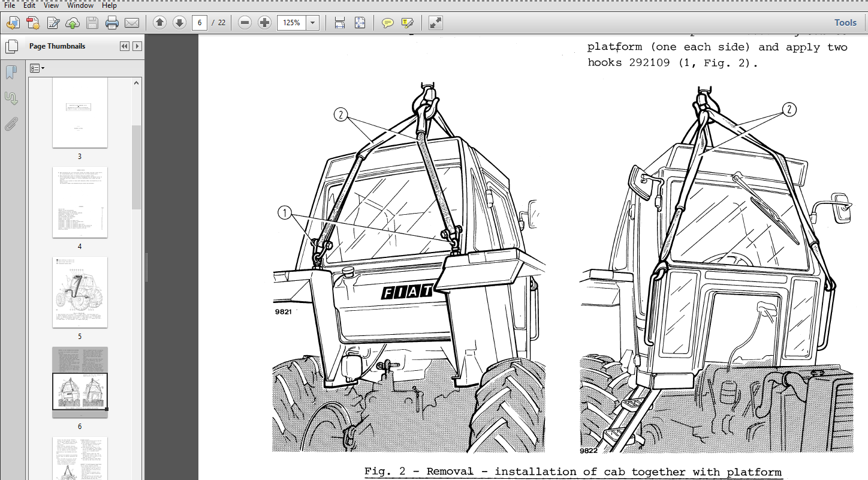Open the Edit menu
Viewport: 868px width, 480px height.
tap(29, 5)
